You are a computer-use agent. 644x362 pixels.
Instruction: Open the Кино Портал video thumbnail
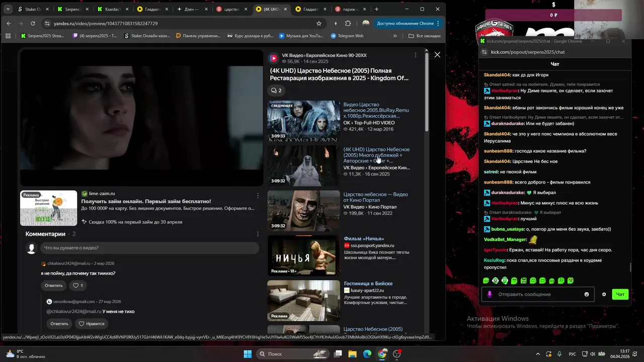click(303, 211)
